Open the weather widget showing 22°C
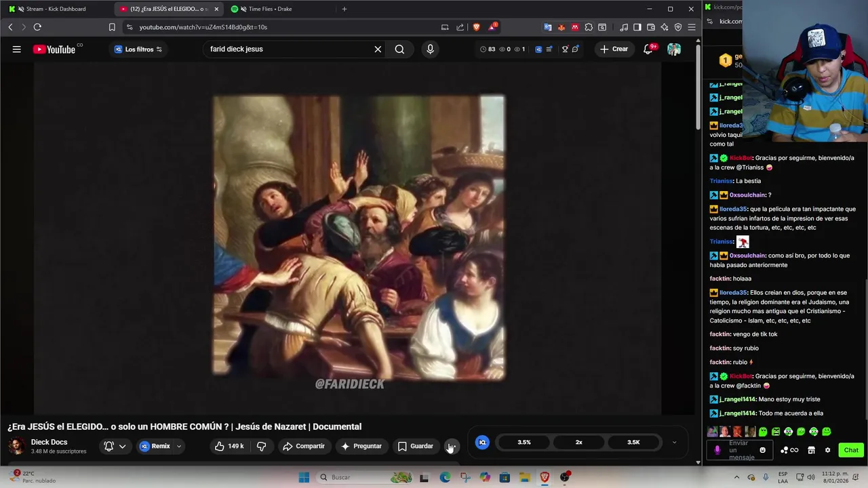The width and height of the screenshot is (868, 488). pos(34,477)
